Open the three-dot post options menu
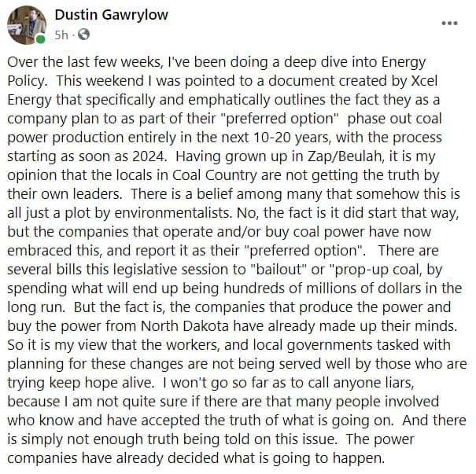This screenshot has height=474, width=476. (x=449, y=24)
